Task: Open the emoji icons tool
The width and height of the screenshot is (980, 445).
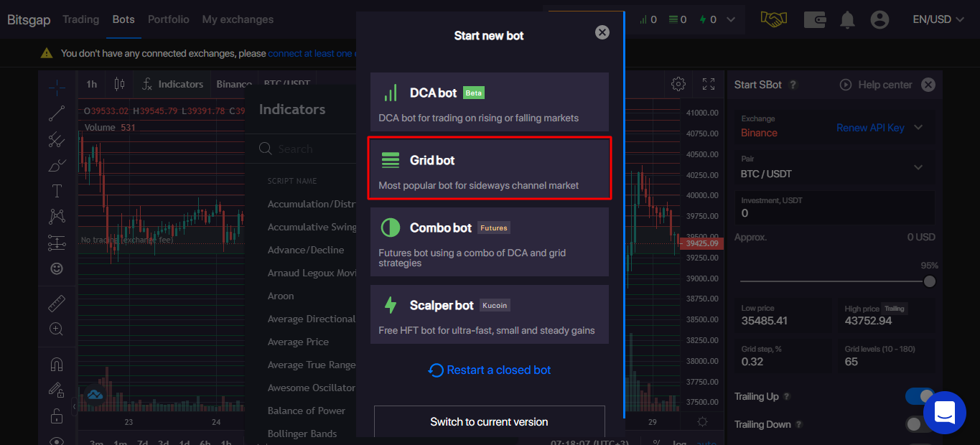Action: [x=57, y=268]
